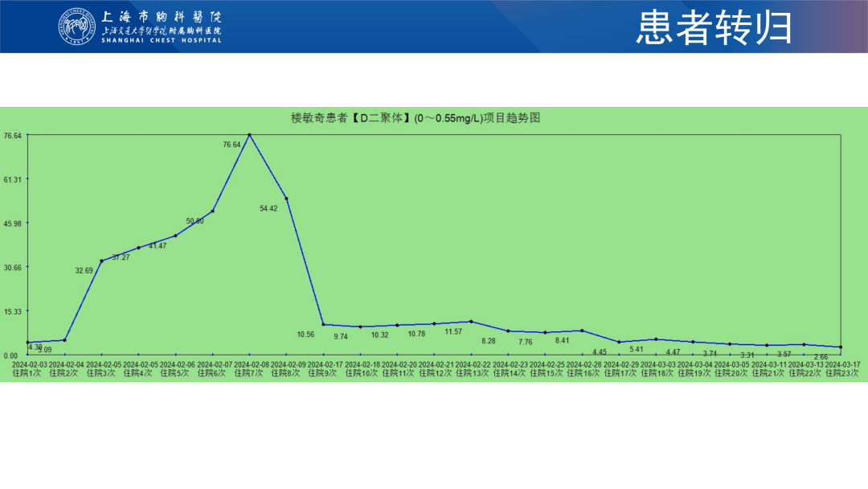Click the data label 7.76
This screenshot has height=489, width=868.
(x=526, y=343)
